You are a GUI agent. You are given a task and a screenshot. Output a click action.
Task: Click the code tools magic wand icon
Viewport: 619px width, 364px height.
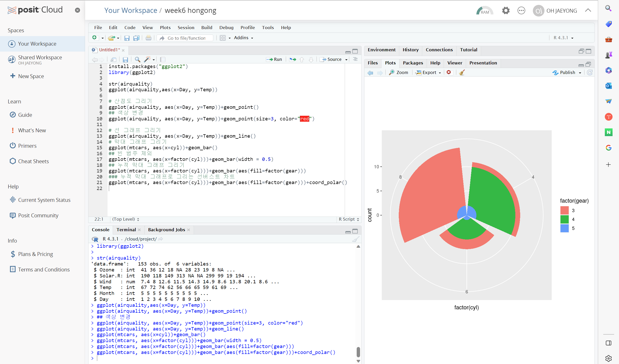click(x=147, y=60)
